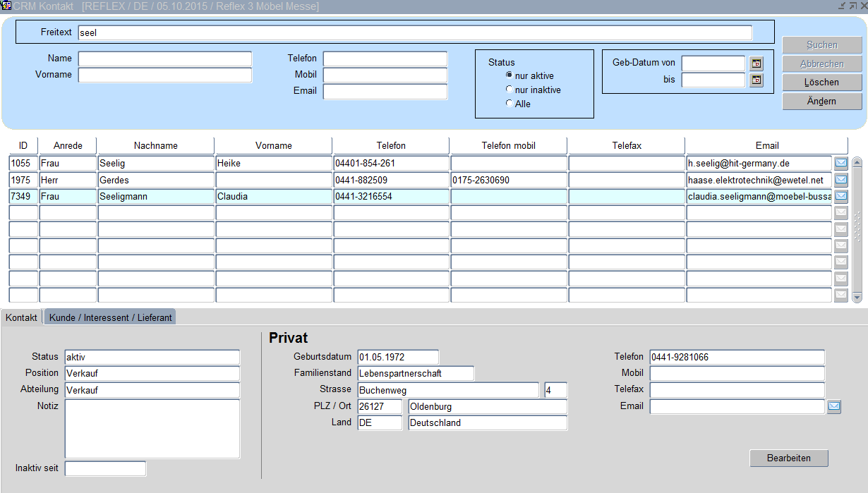Click the email icon in the first empty row
The image size is (868, 493).
[841, 212]
